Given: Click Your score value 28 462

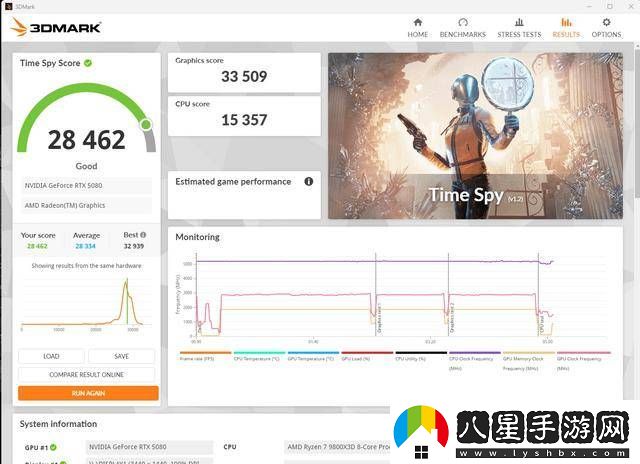Looking at the screenshot, I should 37,246.
